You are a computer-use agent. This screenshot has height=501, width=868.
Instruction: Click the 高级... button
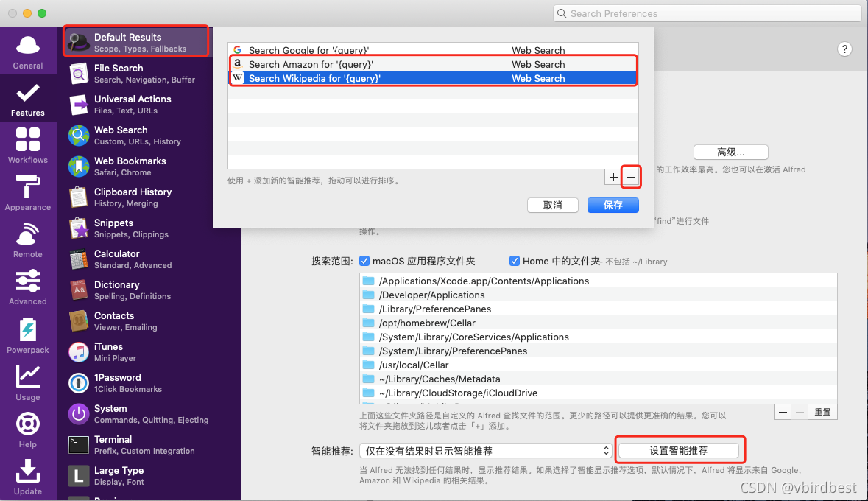[x=731, y=152]
